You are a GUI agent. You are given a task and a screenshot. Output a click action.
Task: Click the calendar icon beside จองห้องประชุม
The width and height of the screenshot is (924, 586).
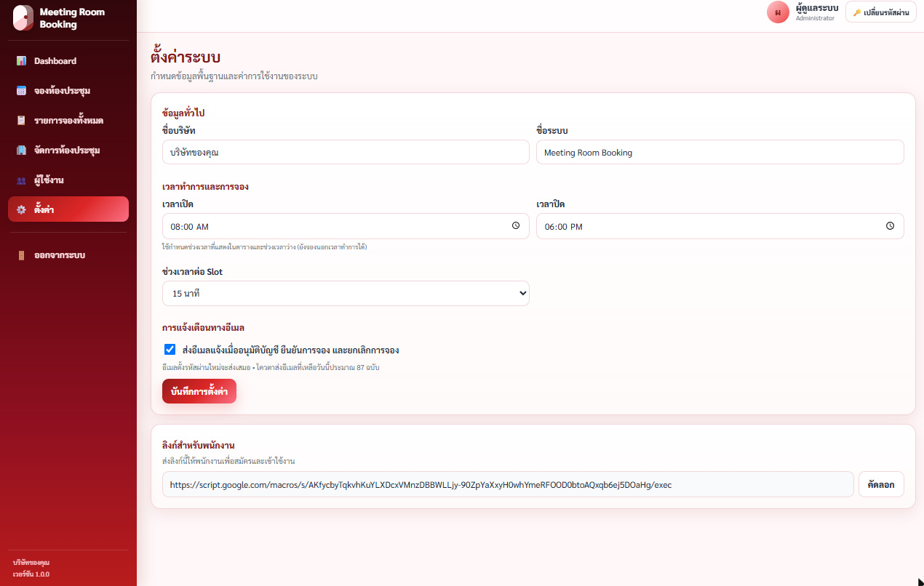click(21, 91)
